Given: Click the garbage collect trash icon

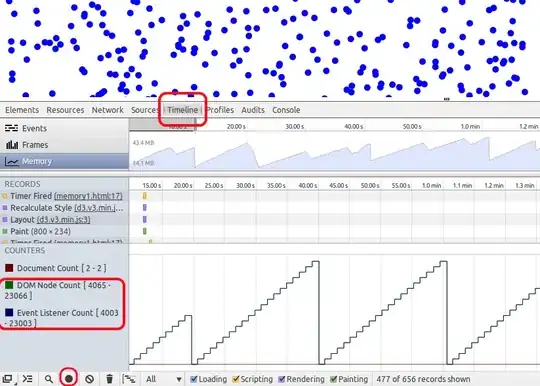Looking at the screenshot, I should pyautogui.click(x=110, y=379).
